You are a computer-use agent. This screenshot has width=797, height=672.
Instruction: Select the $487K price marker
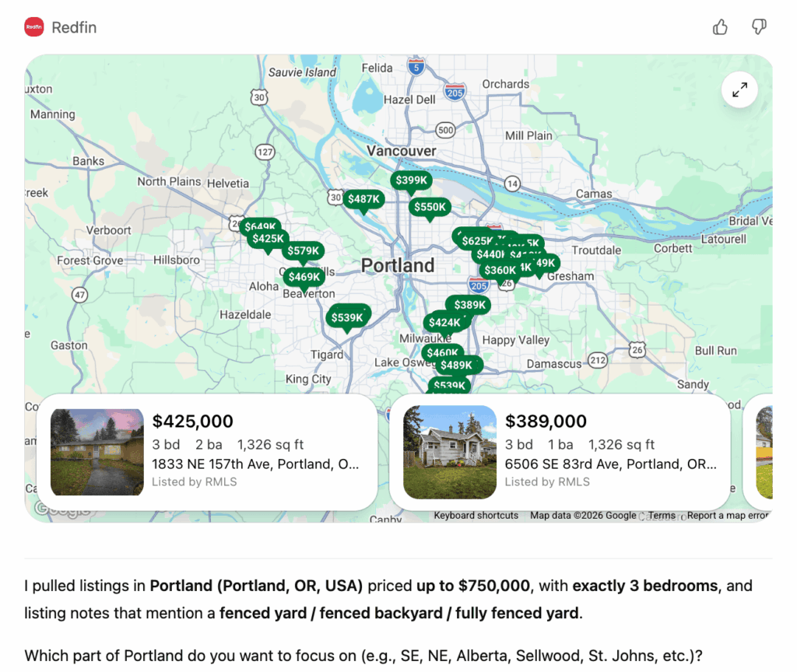click(363, 198)
